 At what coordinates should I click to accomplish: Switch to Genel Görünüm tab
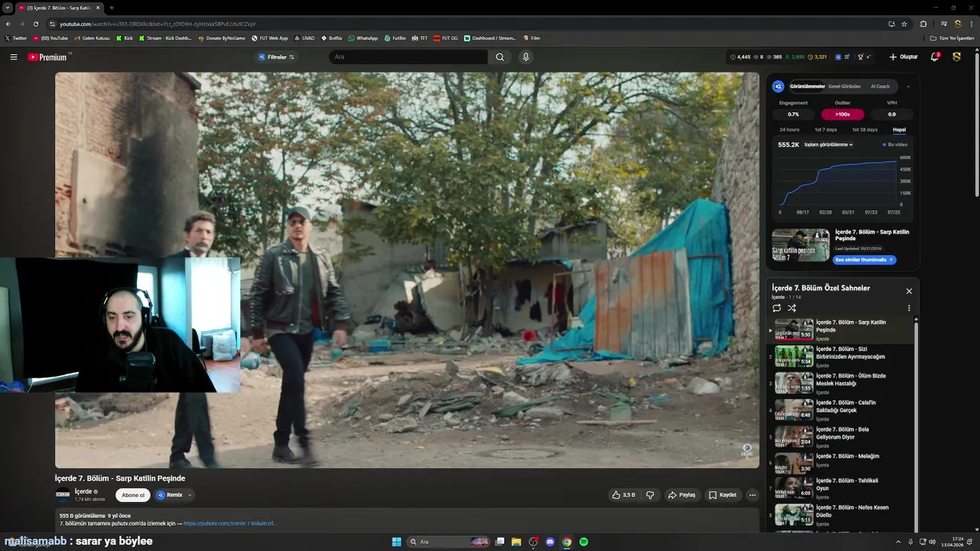[844, 86]
